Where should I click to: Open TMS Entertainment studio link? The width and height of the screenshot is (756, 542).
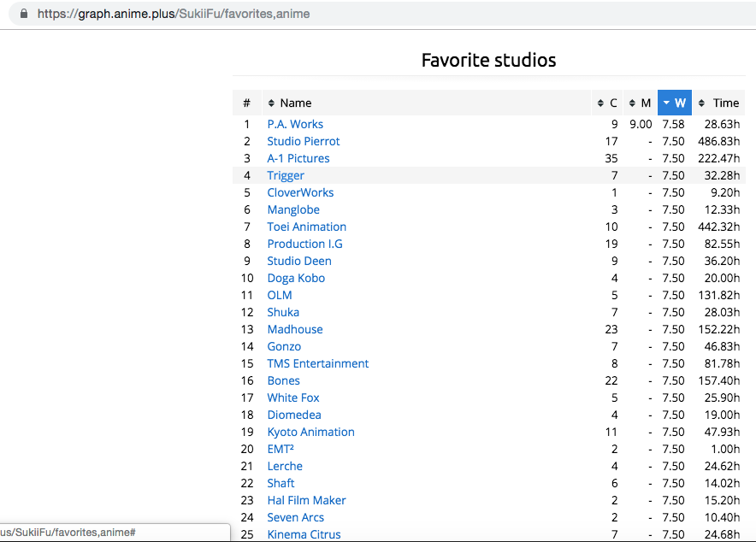pos(317,363)
